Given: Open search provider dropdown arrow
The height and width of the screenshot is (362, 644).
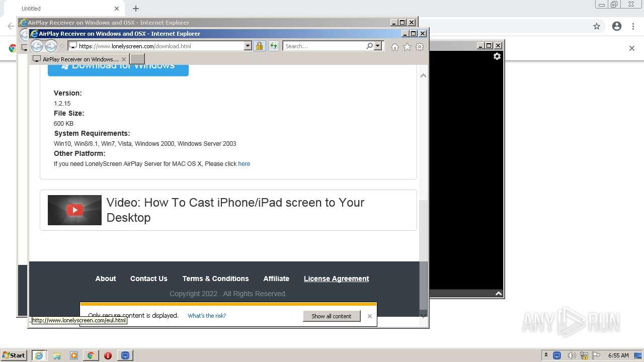Looking at the screenshot, I should 378,46.
